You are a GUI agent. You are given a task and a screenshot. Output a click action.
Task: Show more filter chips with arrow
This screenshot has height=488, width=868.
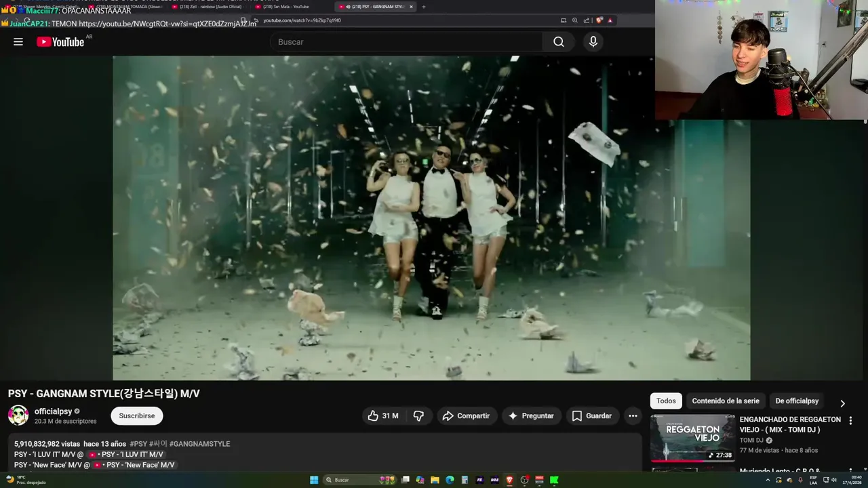[842, 403]
